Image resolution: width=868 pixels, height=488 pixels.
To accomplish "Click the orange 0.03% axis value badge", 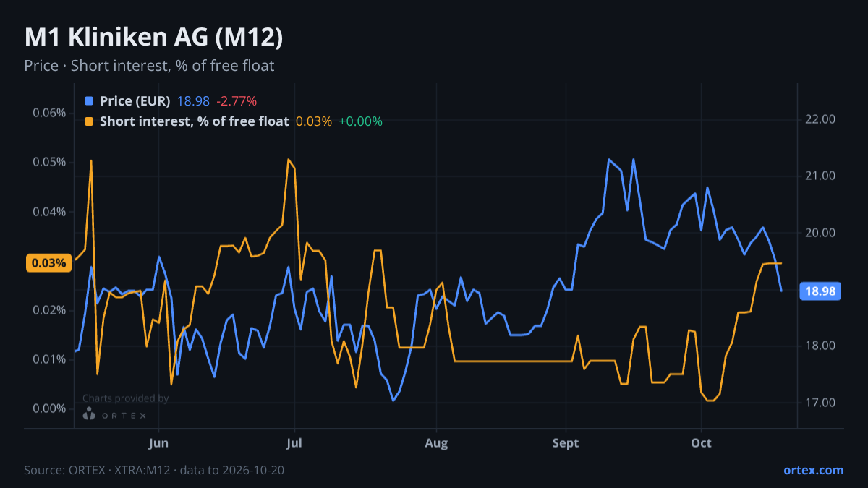I will [49, 263].
